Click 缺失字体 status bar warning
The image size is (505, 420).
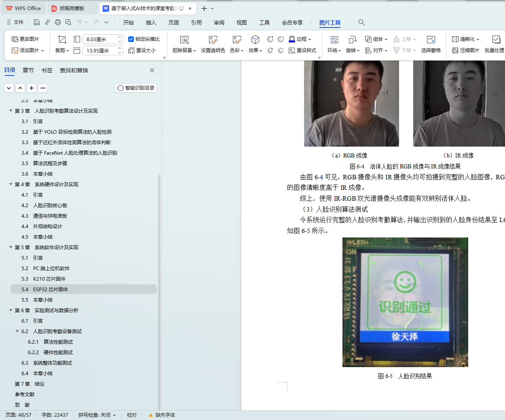pyautogui.click(x=162, y=415)
